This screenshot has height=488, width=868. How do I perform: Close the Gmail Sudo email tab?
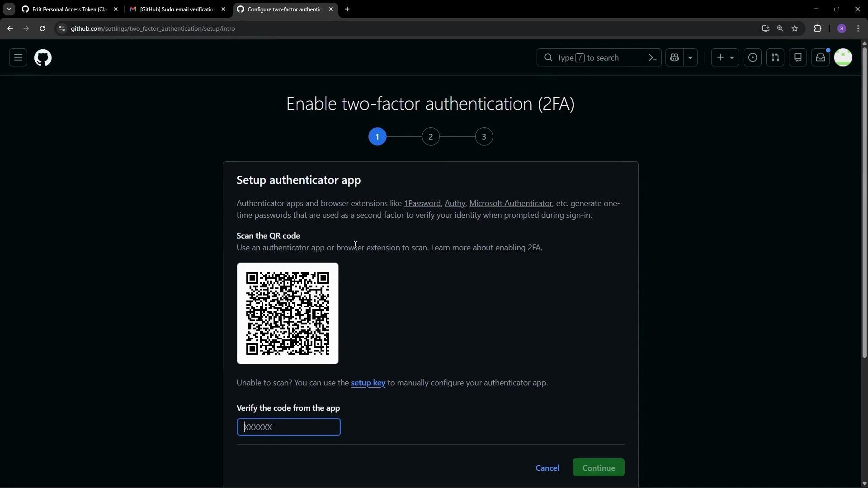pos(223,9)
